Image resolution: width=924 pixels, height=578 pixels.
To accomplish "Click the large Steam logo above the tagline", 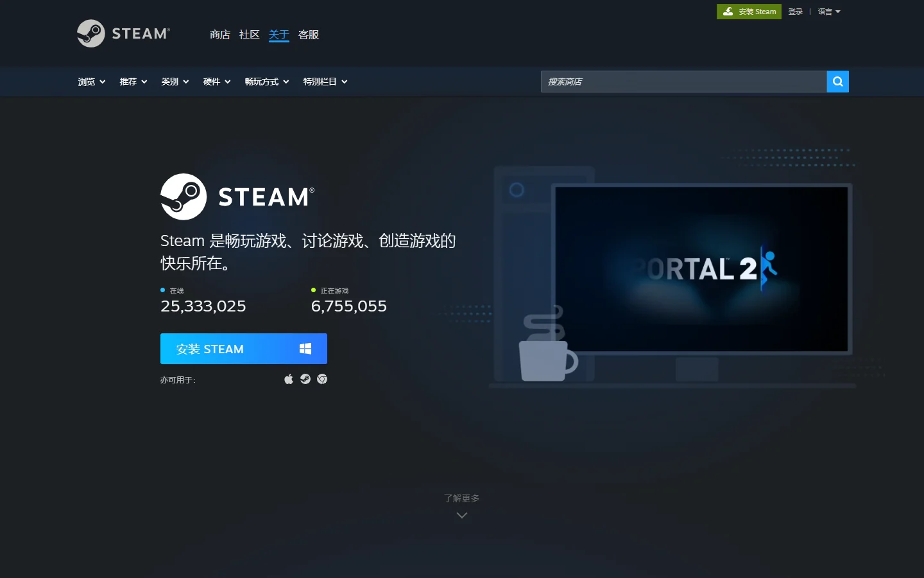I will [237, 197].
